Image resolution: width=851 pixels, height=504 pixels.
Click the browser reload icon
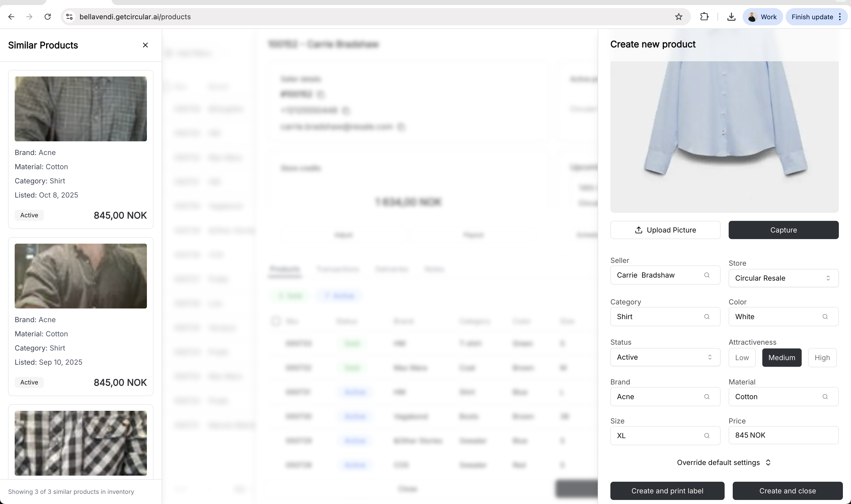tap(48, 17)
